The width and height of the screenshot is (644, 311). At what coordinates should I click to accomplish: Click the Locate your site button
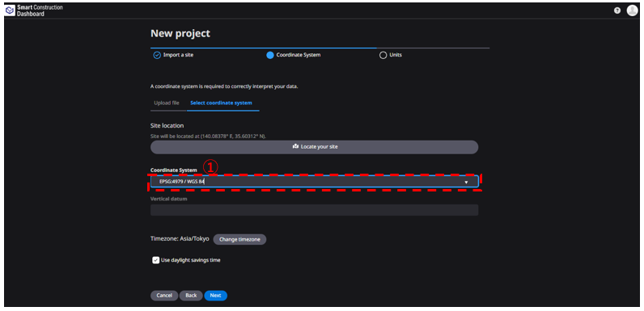[x=314, y=147]
